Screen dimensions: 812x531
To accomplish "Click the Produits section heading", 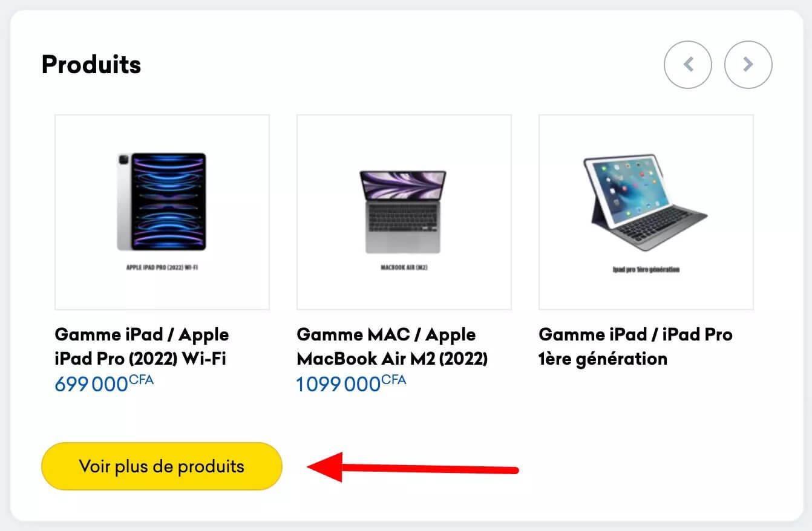I will 91,64.
